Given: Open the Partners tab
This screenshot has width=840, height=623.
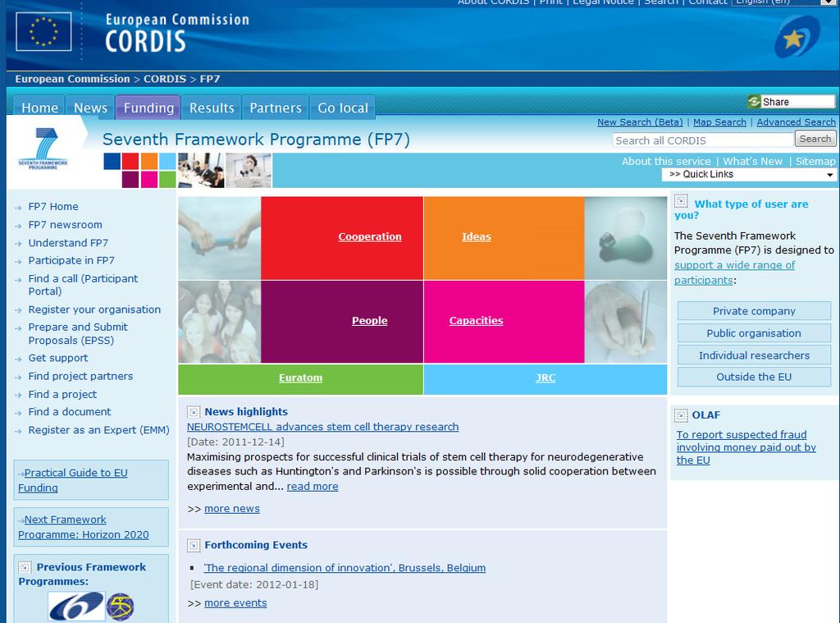Looking at the screenshot, I should (276, 108).
